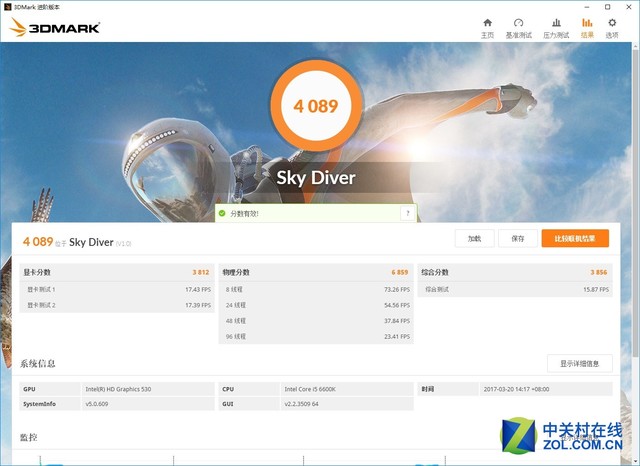Select the 物理分数 6 859 header
640x466 pixels.
pyautogui.click(x=316, y=272)
